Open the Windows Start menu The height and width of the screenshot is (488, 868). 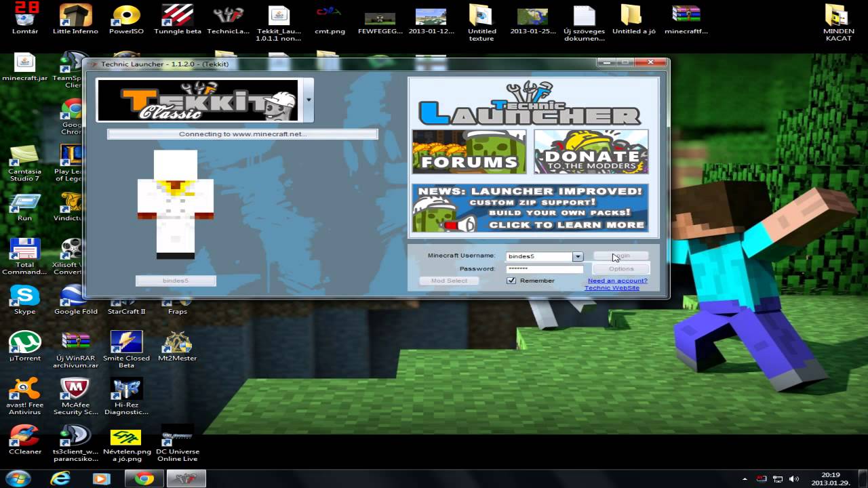click(18, 479)
